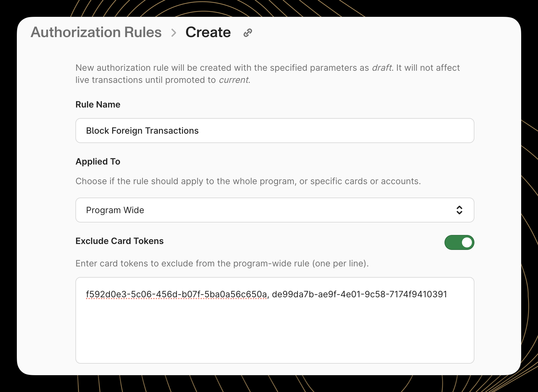The image size is (538, 392).
Task: Click the chevron on the Program Wide selector
Action: tap(459, 210)
